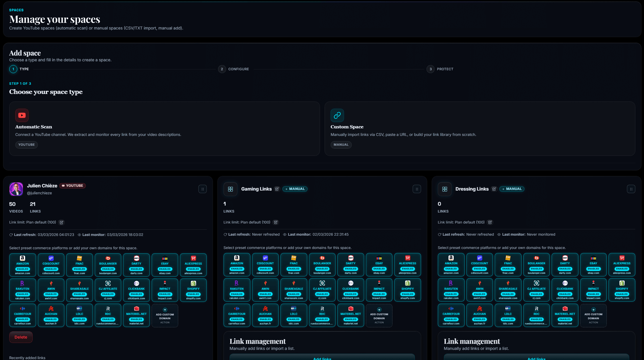
Task: Delete the Julien Chièze space
Action: pyautogui.click(x=21, y=337)
